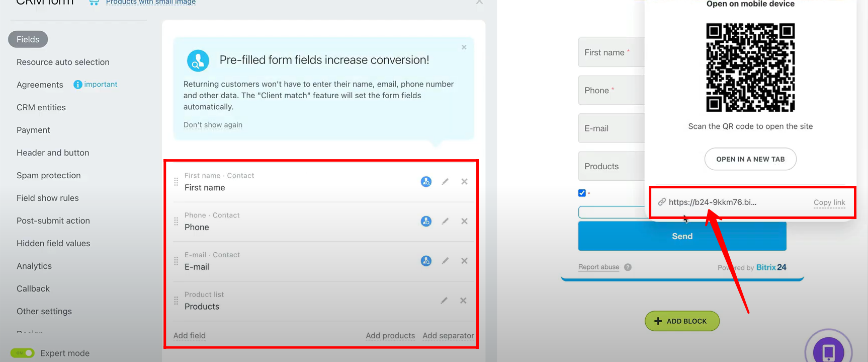
Task: Click help icon beside Report abuse
Action: tap(628, 267)
